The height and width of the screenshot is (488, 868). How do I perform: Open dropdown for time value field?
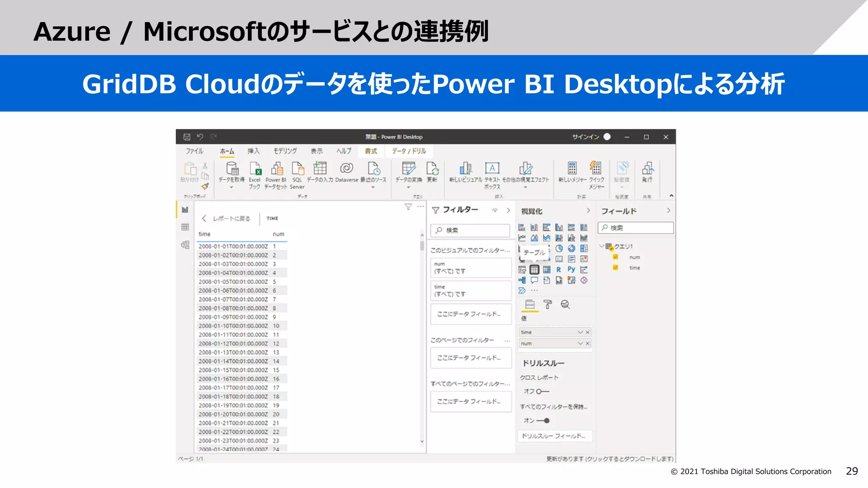(580, 332)
